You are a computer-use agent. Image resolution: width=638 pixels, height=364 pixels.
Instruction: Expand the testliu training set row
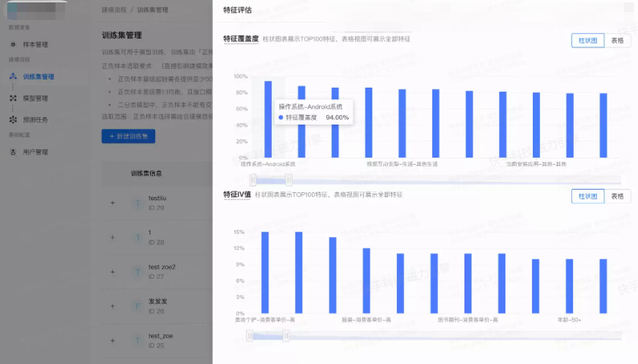(x=112, y=202)
